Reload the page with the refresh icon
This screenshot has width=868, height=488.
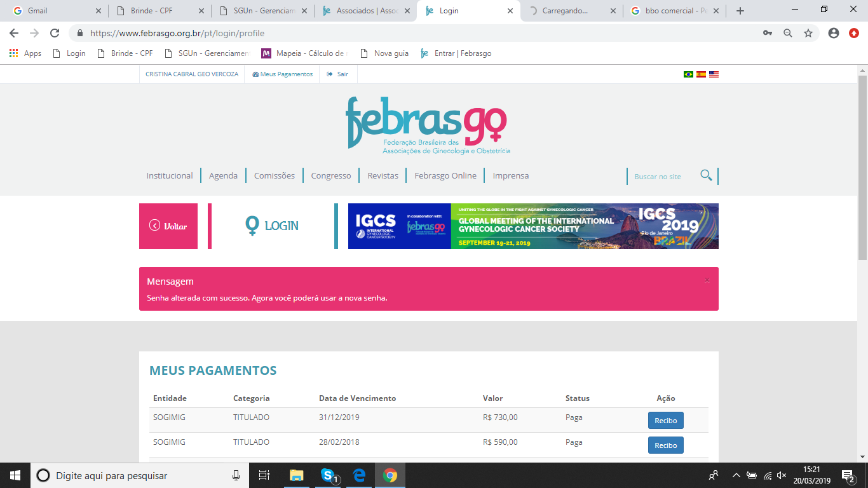[55, 33]
